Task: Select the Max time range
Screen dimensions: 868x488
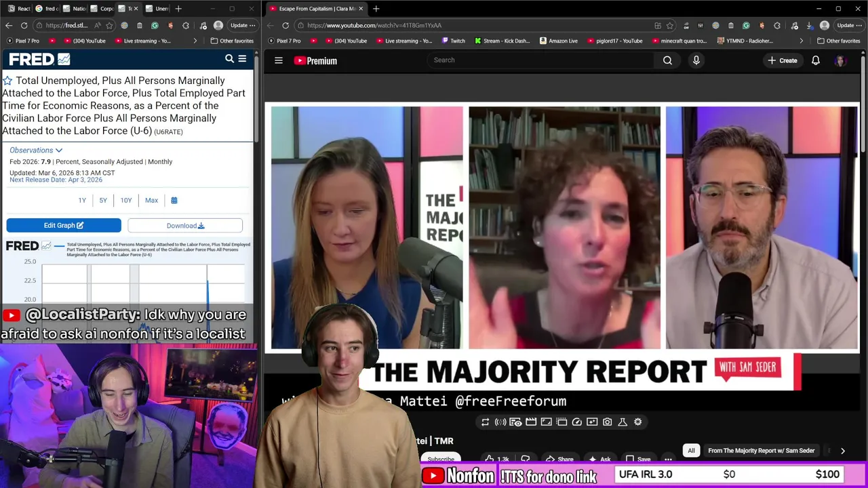Action: [x=151, y=200]
